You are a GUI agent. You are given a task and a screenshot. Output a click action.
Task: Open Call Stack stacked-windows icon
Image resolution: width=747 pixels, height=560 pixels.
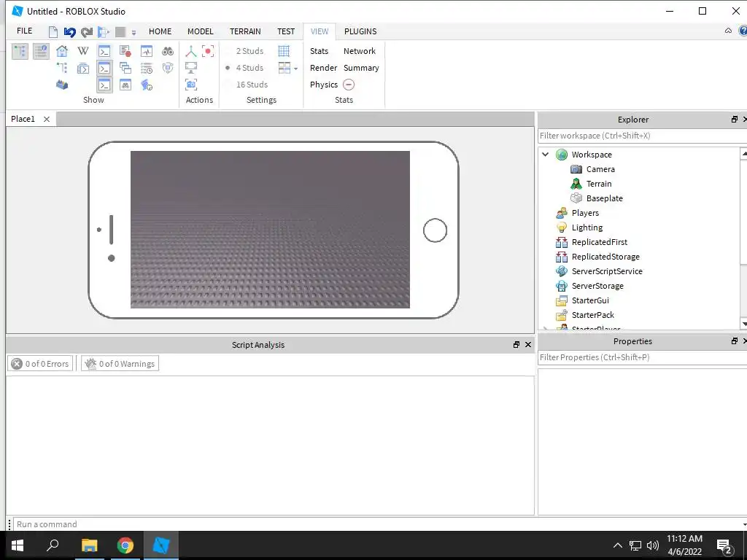tap(125, 68)
